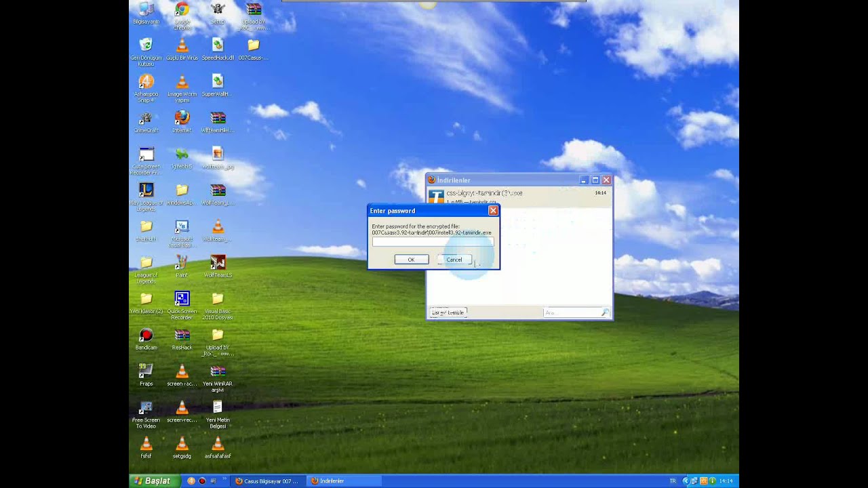The height and width of the screenshot is (488, 868).
Task: Select the 007Casus folder icon
Action: pyautogui.click(x=254, y=49)
